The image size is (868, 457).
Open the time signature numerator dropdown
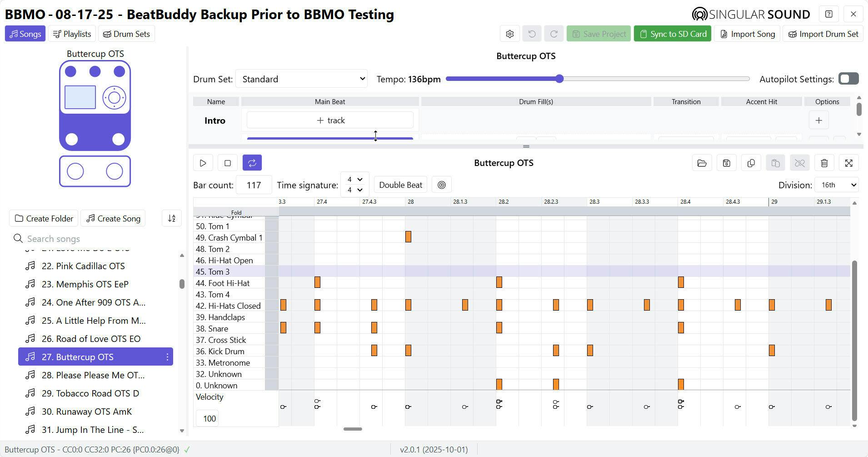354,180
